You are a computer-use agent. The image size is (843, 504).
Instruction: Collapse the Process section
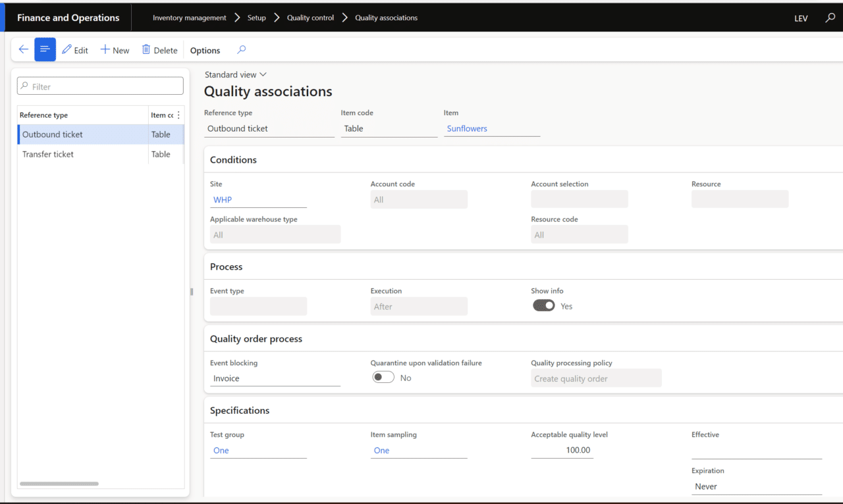(x=226, y=266)
